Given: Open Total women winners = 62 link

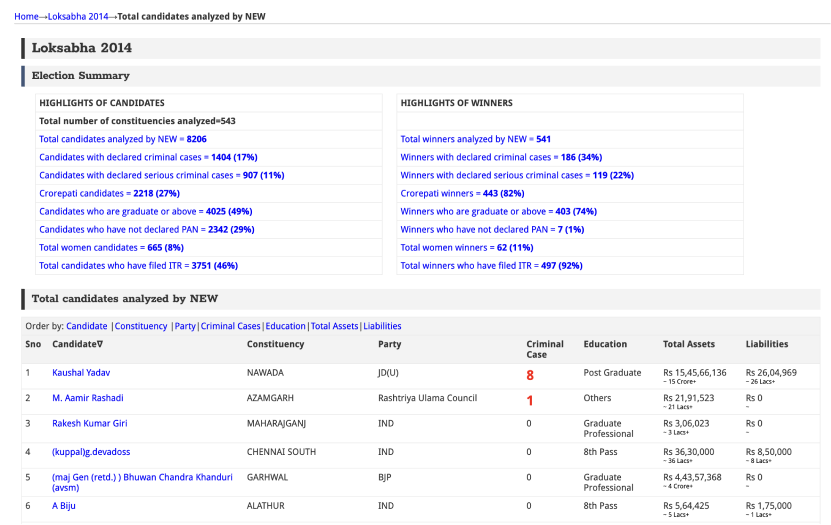Looking at the screenshot, I should click(x=466, y=247).
